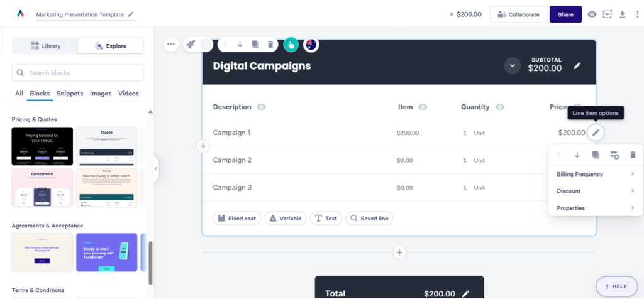Open block more options ellipsis button
The height and width of the screenshot is (299, 644).
[x=171, y=45]
